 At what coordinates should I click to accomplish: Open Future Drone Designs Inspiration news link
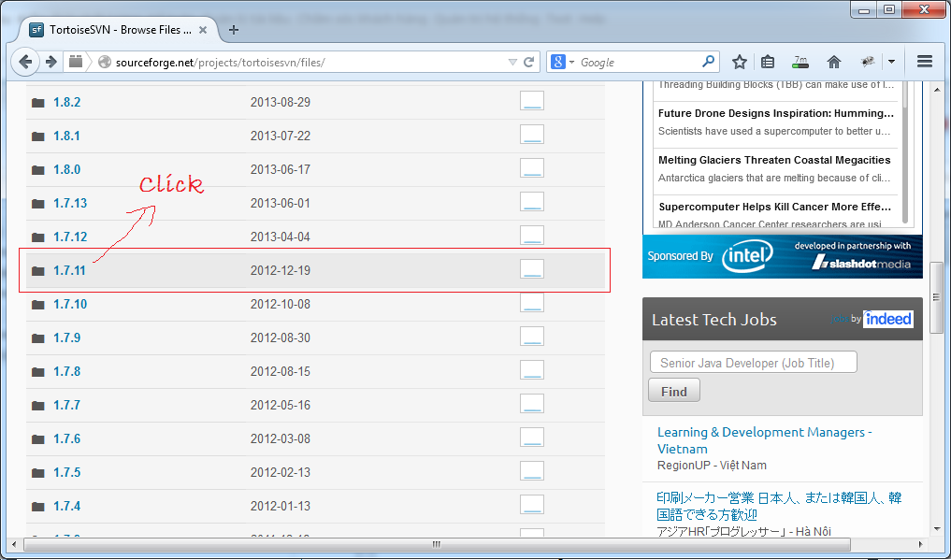[776, 113]
